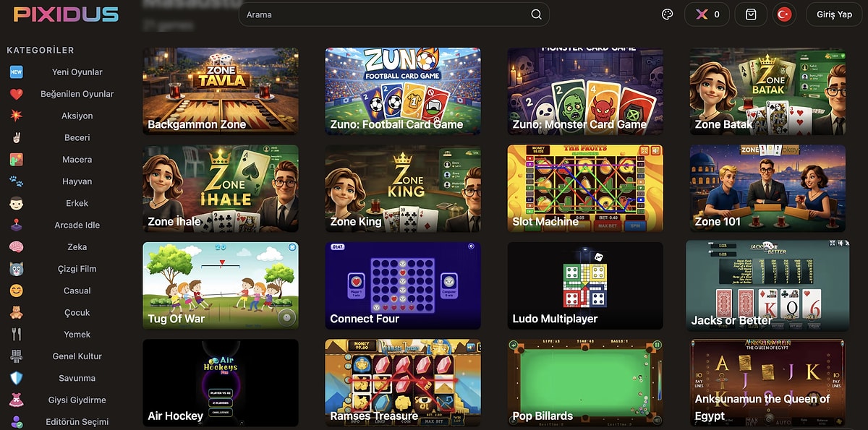Open the color palette theme icon

tap(668, 14)
